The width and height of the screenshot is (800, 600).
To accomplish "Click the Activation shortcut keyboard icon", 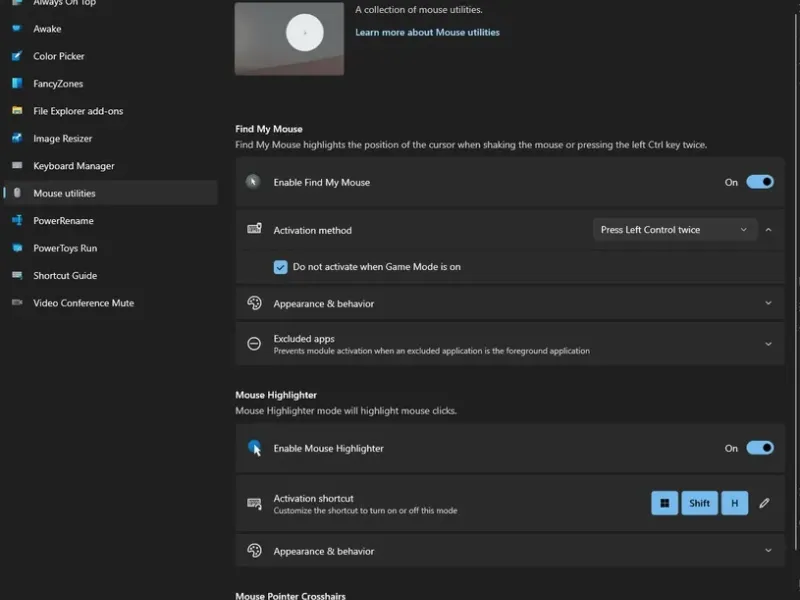I will click(x=254, y=504).
